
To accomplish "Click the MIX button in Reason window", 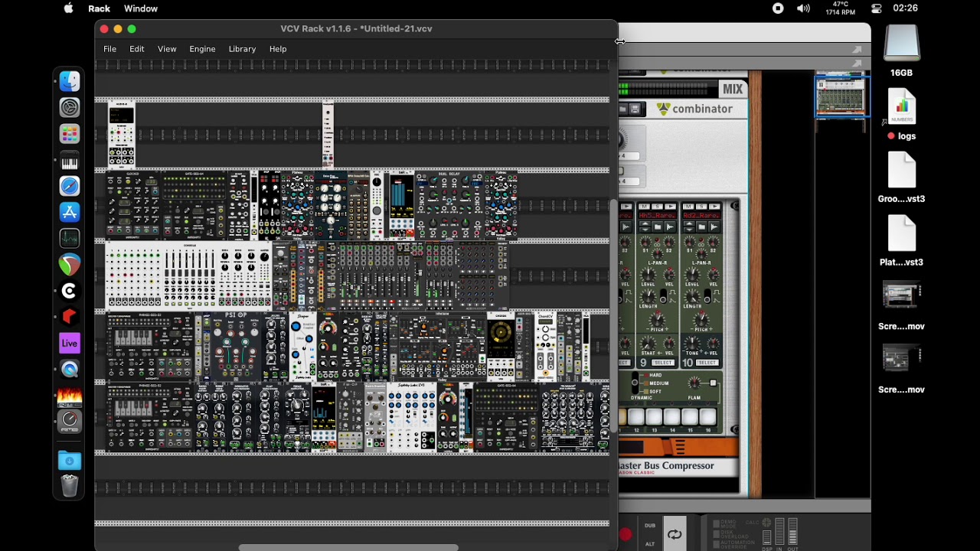I will [x=733, y=89].
